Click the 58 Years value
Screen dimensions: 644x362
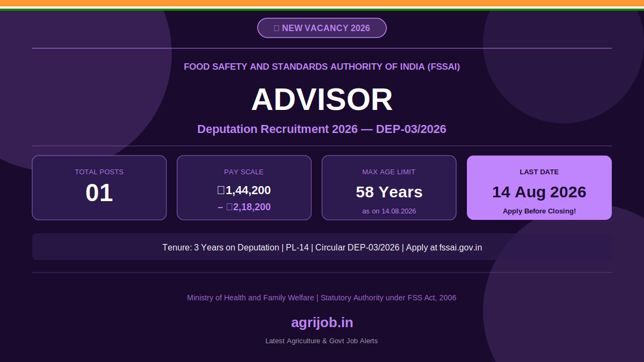389,192
